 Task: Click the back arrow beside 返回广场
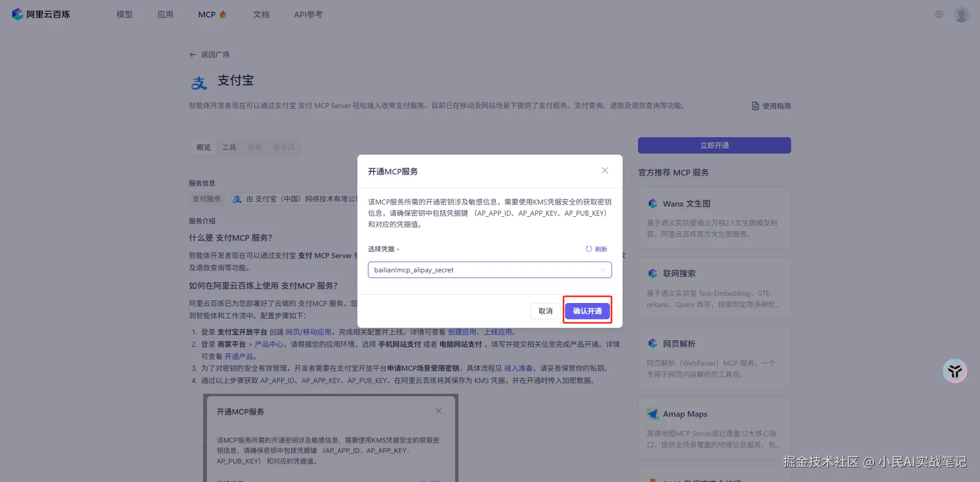(193, 55)
